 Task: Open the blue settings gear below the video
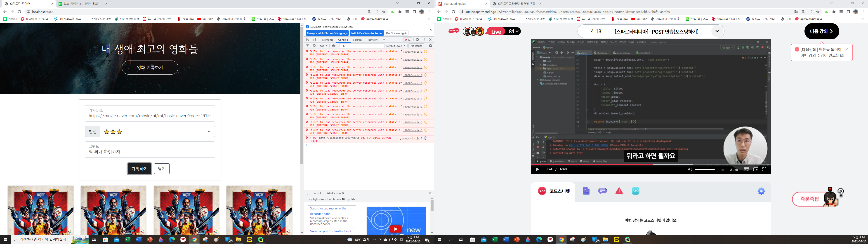tap(761, 191)
